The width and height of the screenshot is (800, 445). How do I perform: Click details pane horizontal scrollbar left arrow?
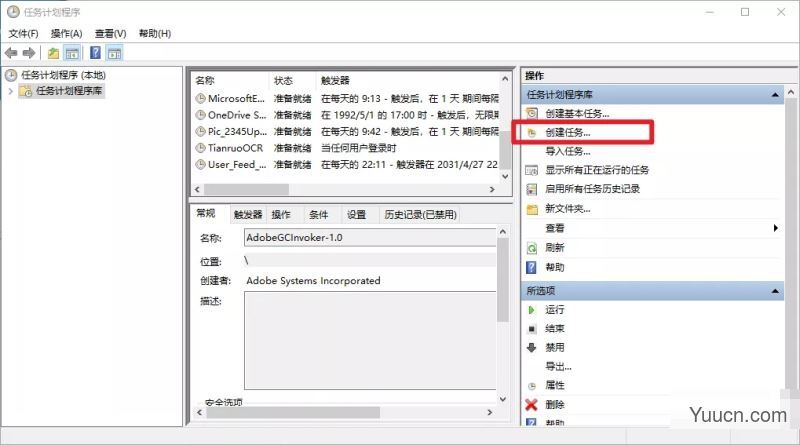199,412
